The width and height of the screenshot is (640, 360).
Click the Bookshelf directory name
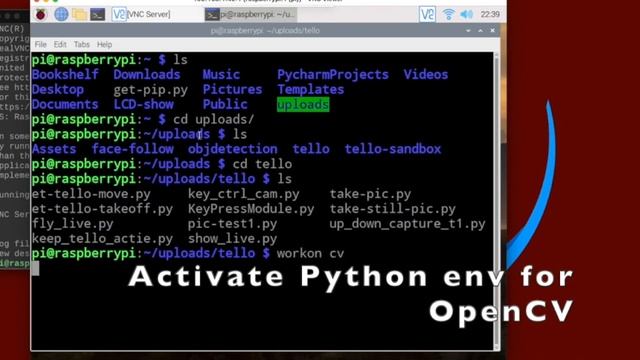tap(65, 75)
